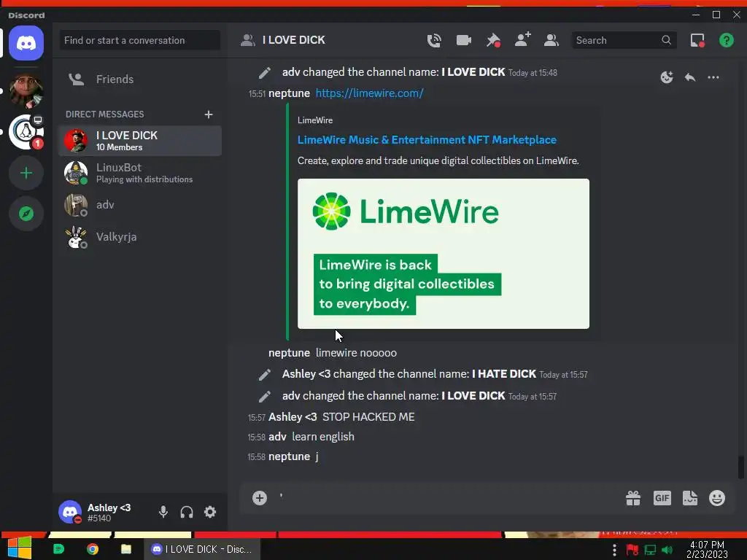Viewport: 747px width, 560px height.
Task: Open File Explorer from the taskbar
Action: 126,549
